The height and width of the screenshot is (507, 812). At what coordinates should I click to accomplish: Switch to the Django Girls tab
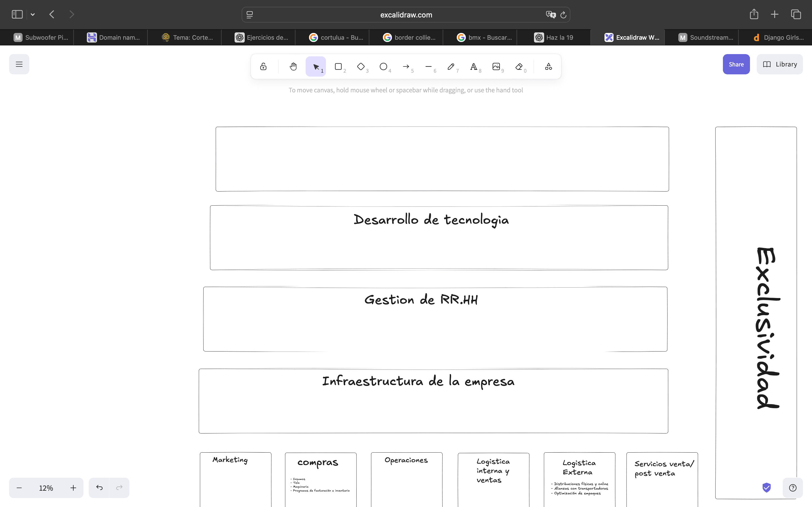coord(778,37)
